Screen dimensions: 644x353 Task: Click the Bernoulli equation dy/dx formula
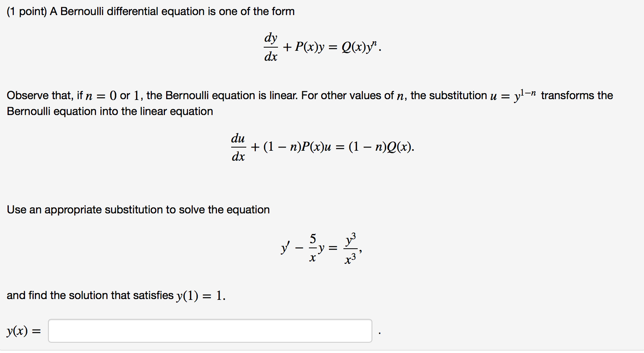pos(270,46)
